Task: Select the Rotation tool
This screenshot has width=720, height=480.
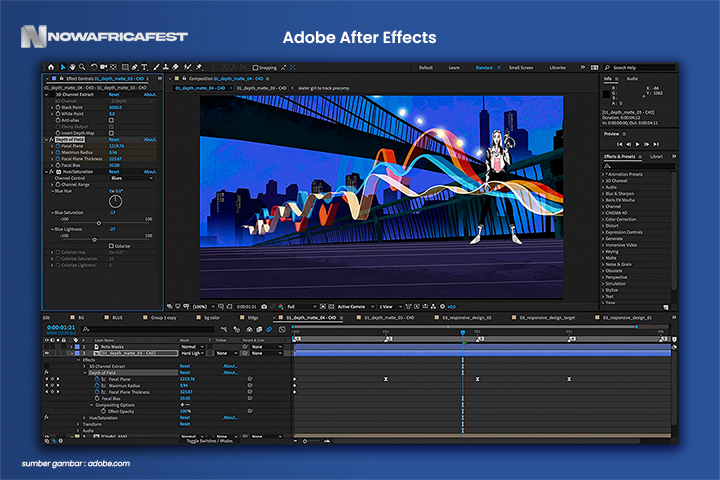Action: (94, 67)
